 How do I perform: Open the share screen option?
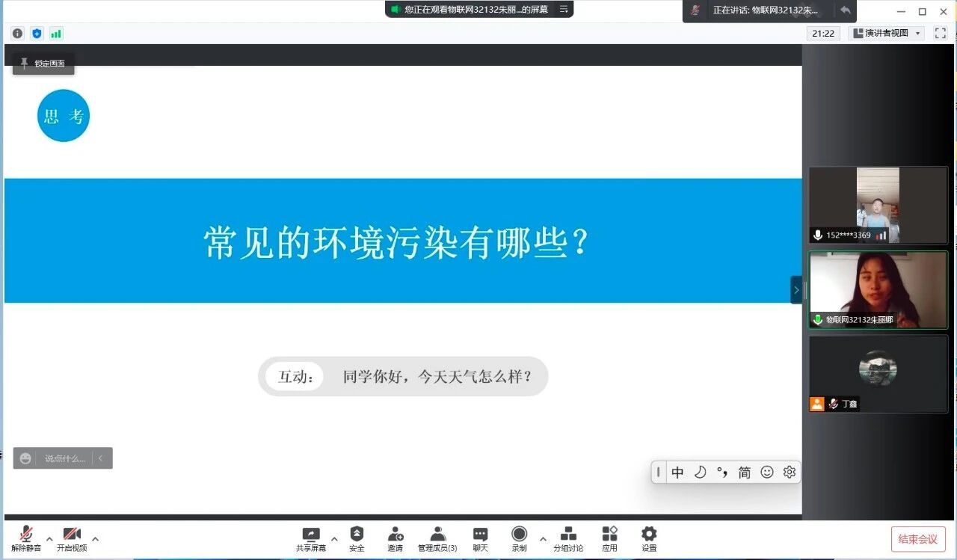pyautogui.click(x=310, y=534)
